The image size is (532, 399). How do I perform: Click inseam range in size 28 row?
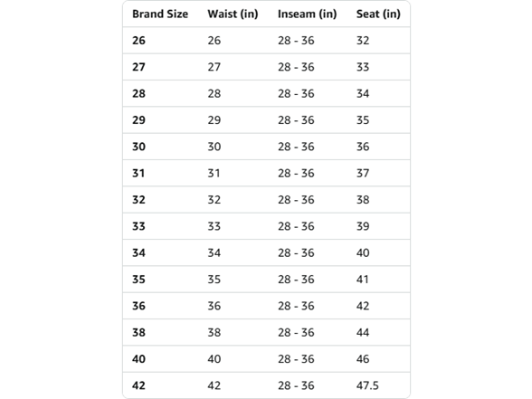tap(296, 94)
